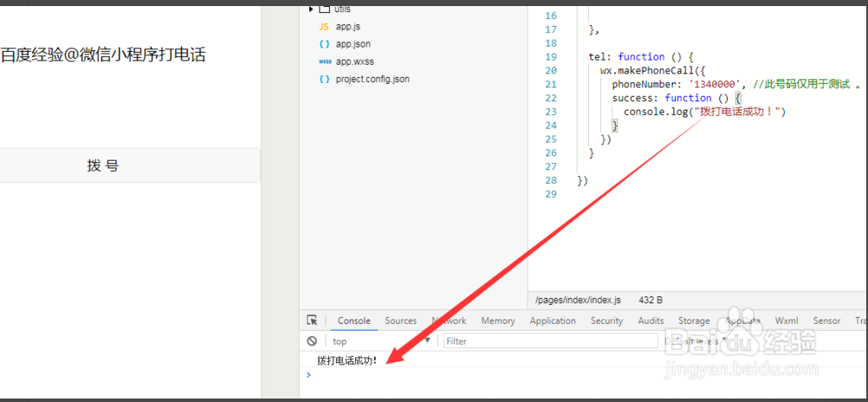Screen dimensions: 868x402
Task: Click the tel: function code line
Action: [641, 56]
